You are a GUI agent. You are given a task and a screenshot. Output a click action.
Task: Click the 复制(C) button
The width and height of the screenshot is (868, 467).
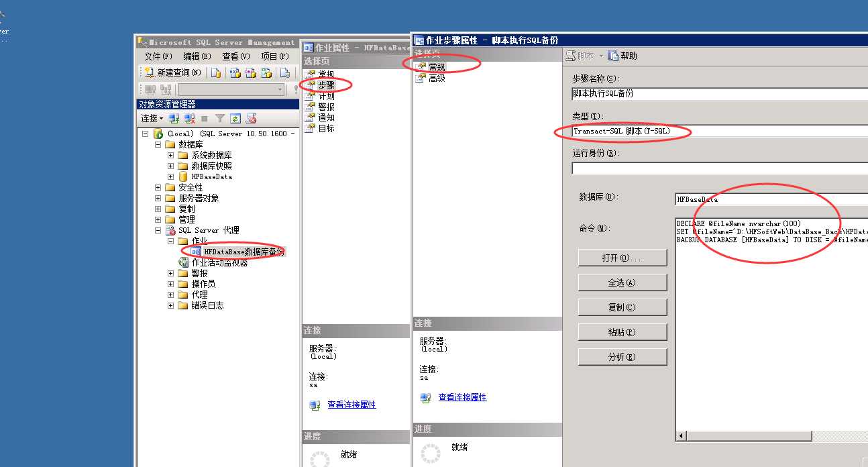(622, 307)
